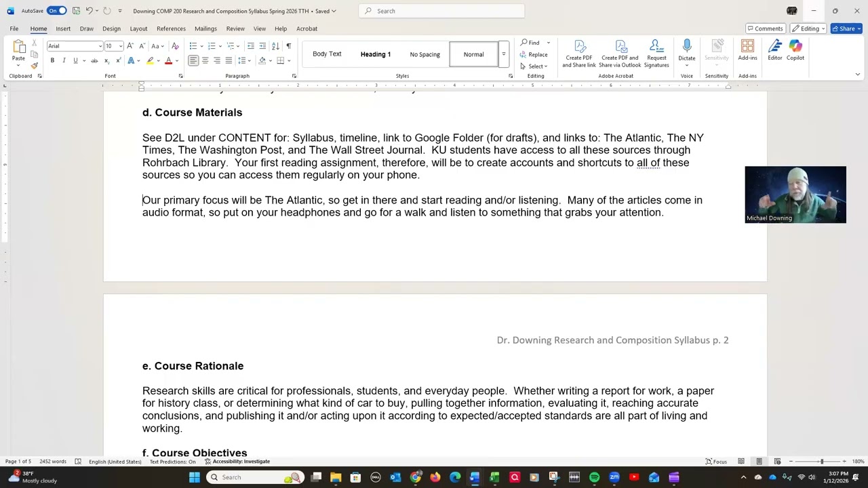The height and width of the screenshot is (488, 868).
Task: Click Find in Editing group
Action: pos(530,43)
